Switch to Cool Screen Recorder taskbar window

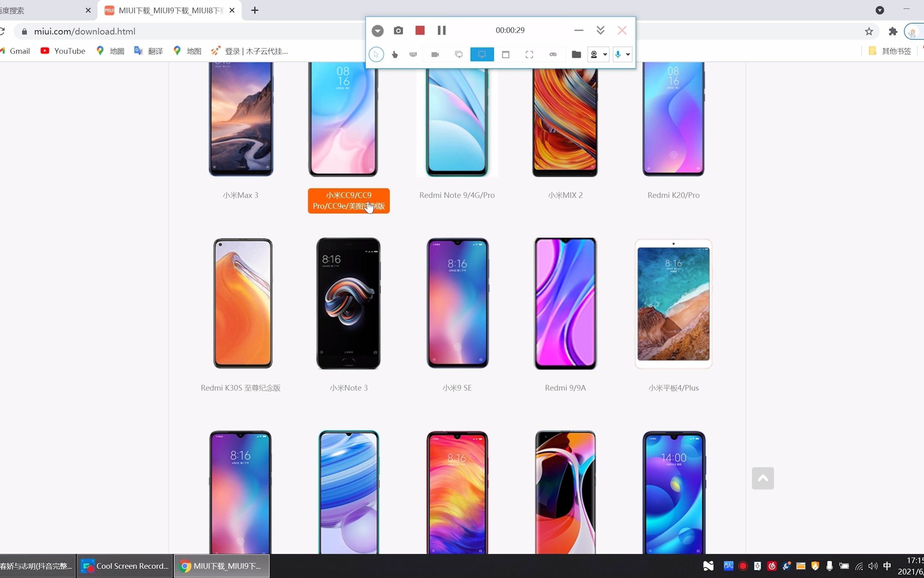[125, 566]
